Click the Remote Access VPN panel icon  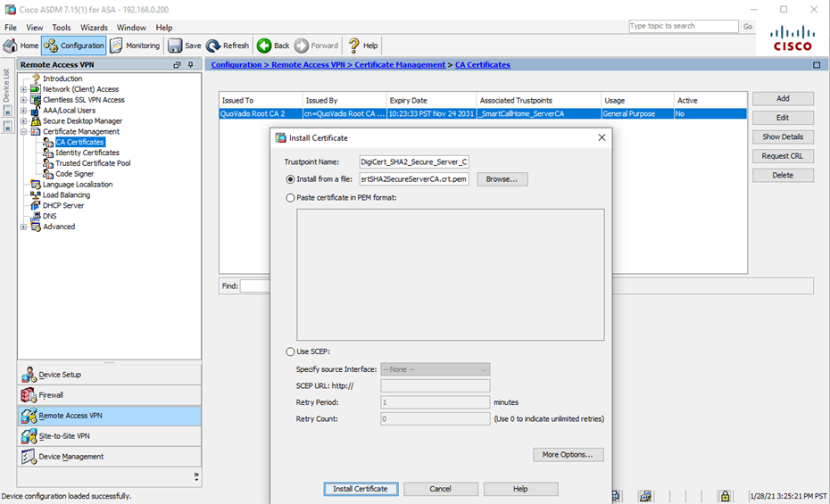[29, 416]
